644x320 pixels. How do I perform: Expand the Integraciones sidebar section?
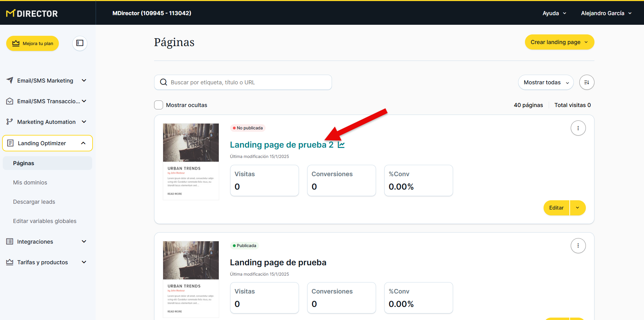pyautogui.click(x=84, y=242)
